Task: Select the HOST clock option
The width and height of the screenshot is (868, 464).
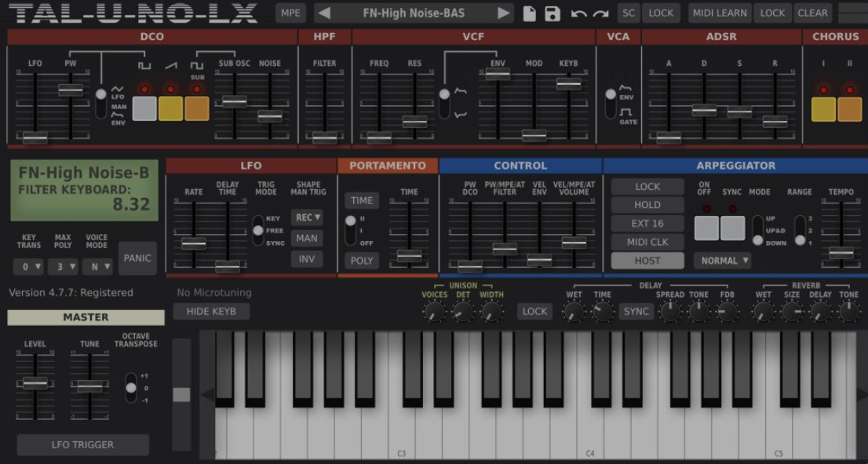Action: (647, 260)
